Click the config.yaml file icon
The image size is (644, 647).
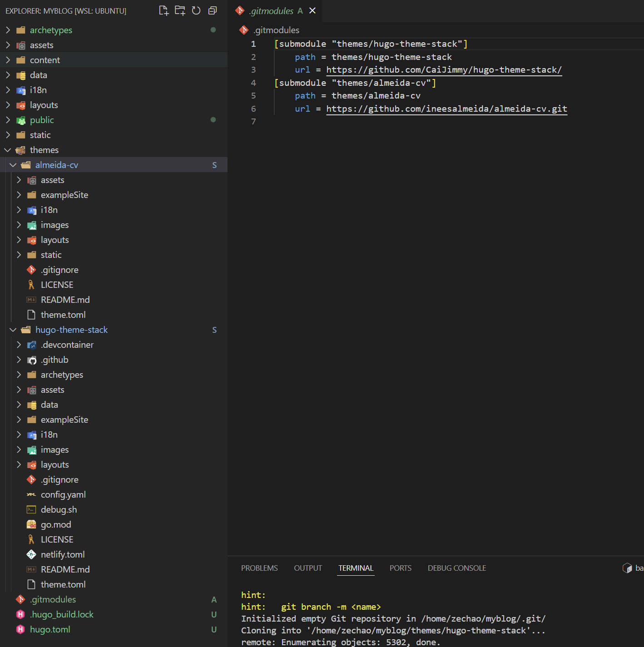tap(31, 494)
